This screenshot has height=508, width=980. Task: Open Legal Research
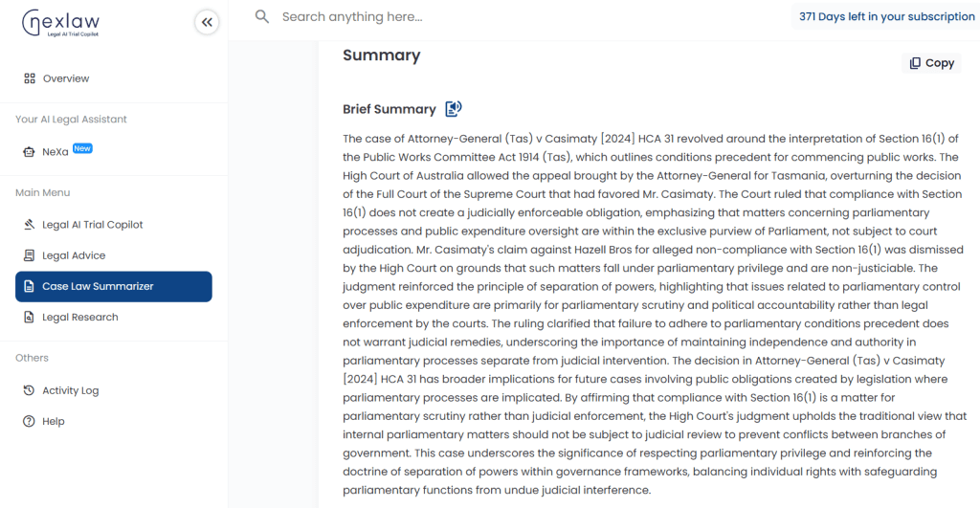click(x=114, y=317)
